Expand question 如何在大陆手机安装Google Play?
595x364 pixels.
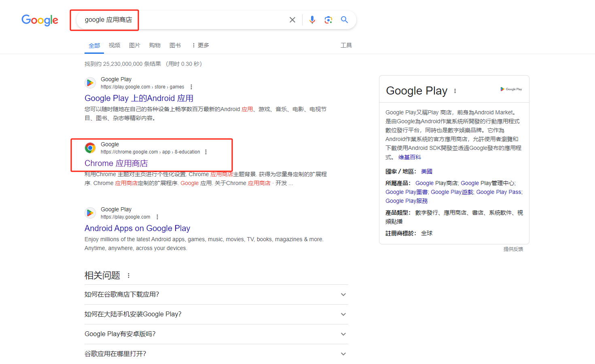[x=216, y=314]
